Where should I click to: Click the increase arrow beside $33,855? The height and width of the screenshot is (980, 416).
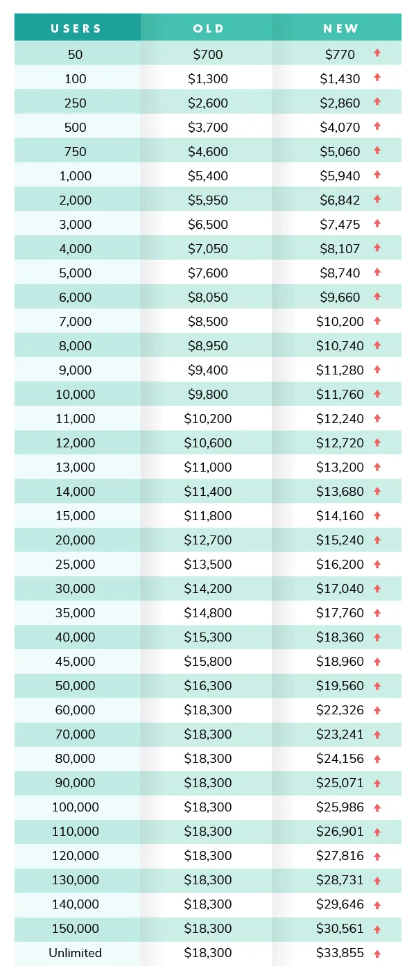point(377,954)
